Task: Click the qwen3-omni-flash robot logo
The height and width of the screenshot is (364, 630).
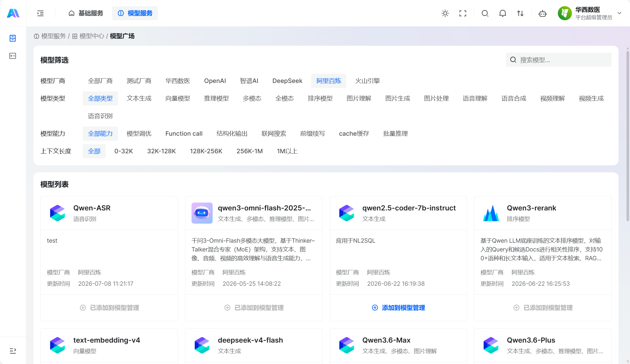Action: 202,213
